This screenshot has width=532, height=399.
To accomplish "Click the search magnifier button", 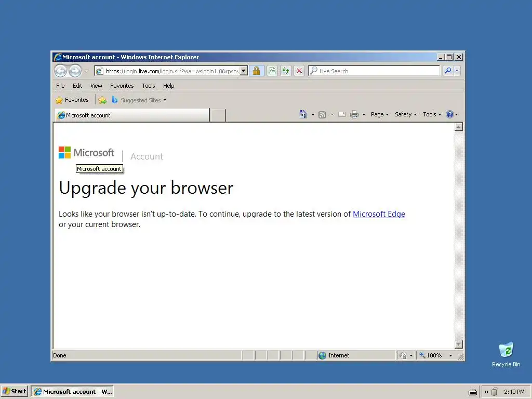I will (x=448, y=71).
